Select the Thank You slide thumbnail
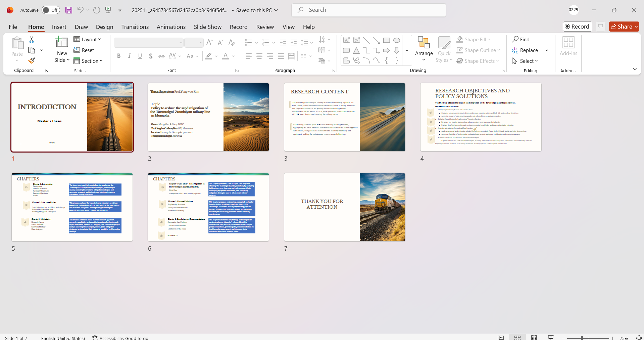Screen dimensions: 644x340 pyautogui.click(x=345, y=207)
